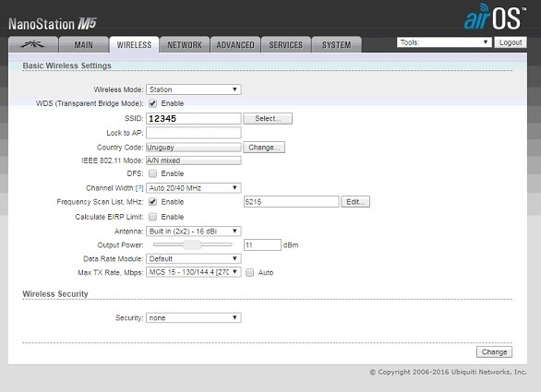Open the Wireless Mode dropdown
Viewport: 541px width, 392px height.
(x=194, y=89)
